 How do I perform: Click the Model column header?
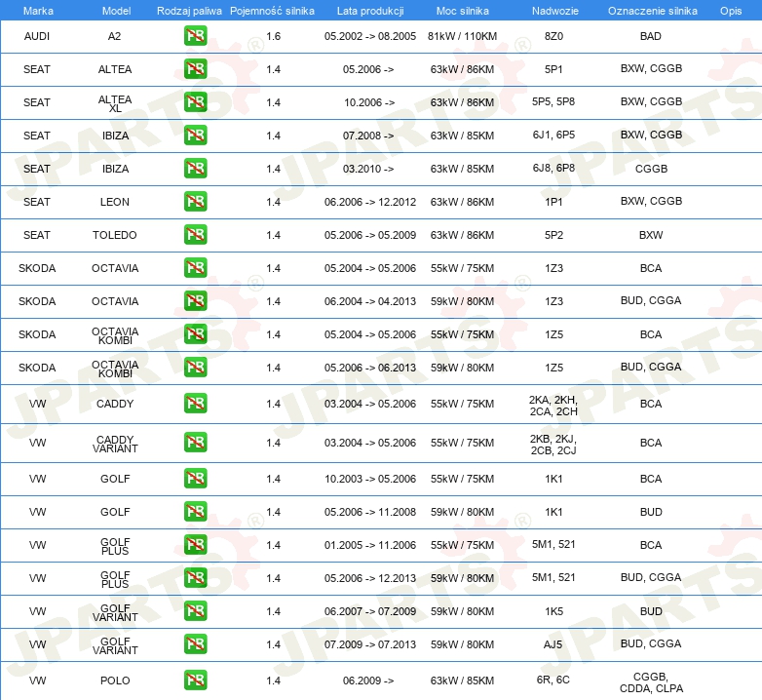point(116,11)
